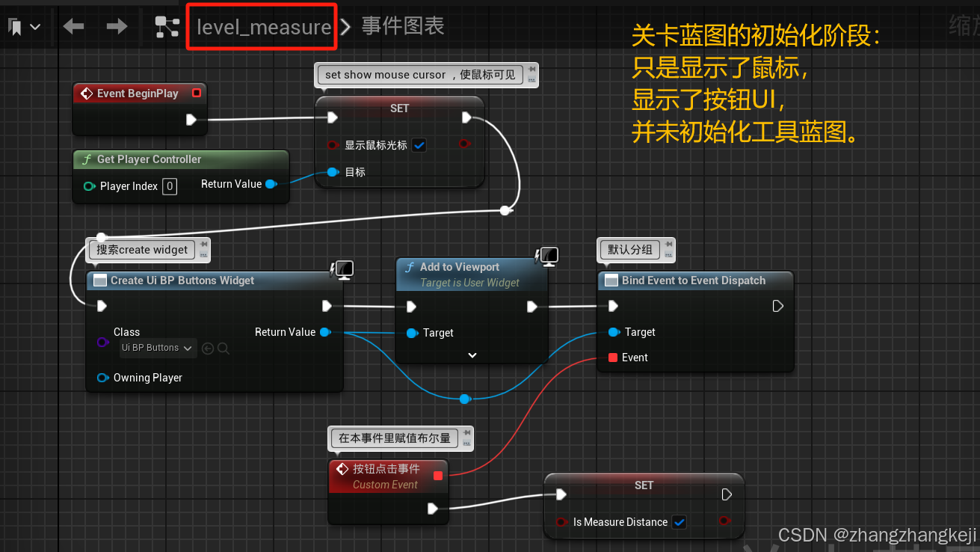Click the use-selected-asset arrow button beside Class dropdown
The width and height of the screenshot is (980, 552).
click(207, 348)
